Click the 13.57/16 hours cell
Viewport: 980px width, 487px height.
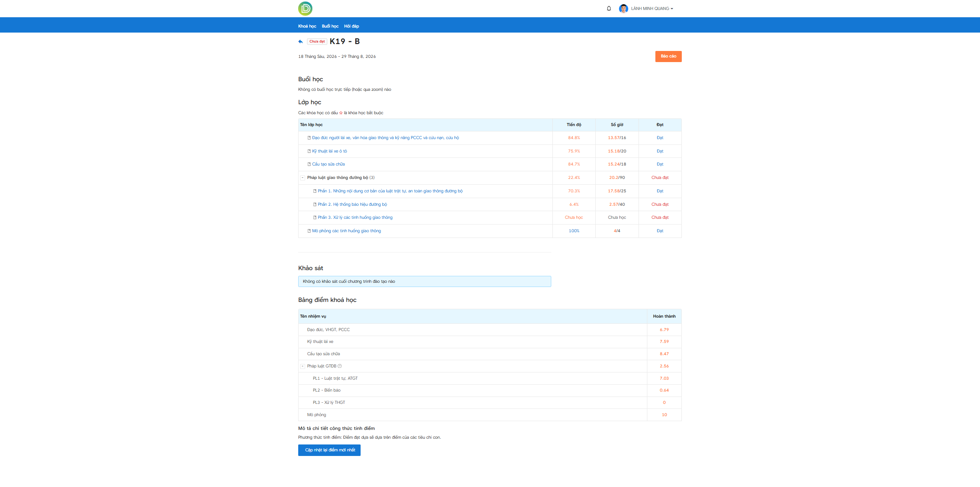tap(617, 138)
